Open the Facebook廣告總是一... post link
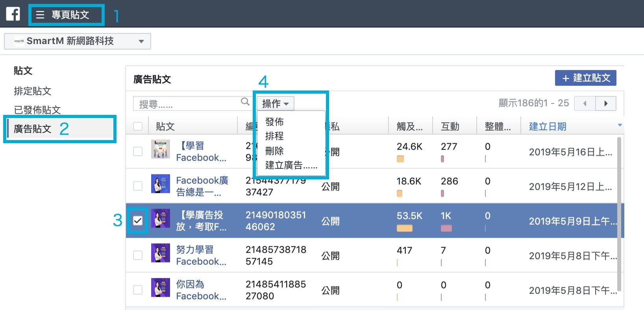The width and height of the screenshot is (644, 310). [202, 186]
